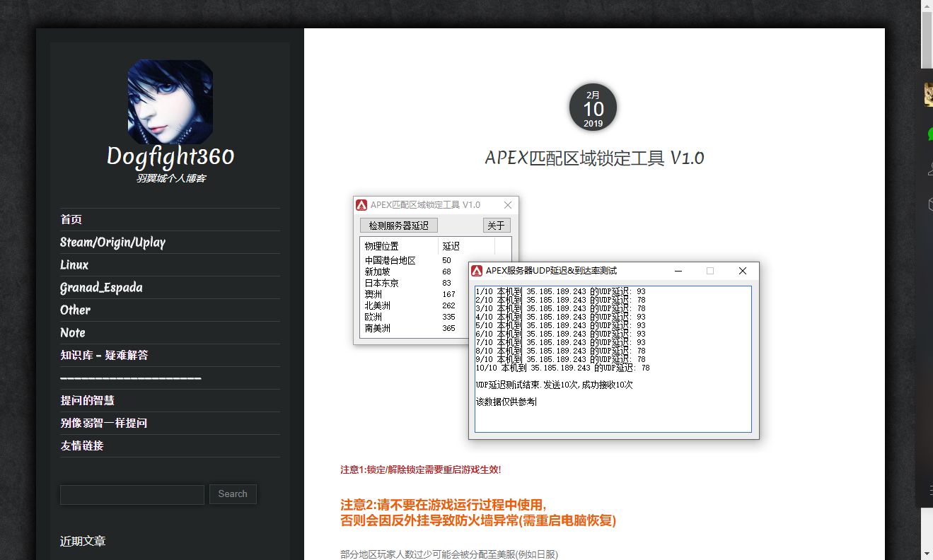This screenshot has height=560, width=933.
Task: Open the post title APEX匹配区域锁定工具 V1.0
Action: 594,158
